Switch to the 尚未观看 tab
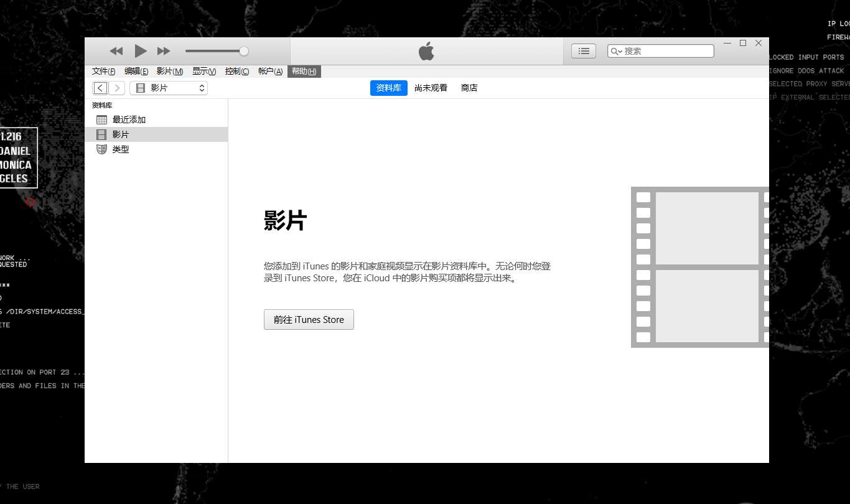This screenshot has width=850, height=504. coord(431,88)
